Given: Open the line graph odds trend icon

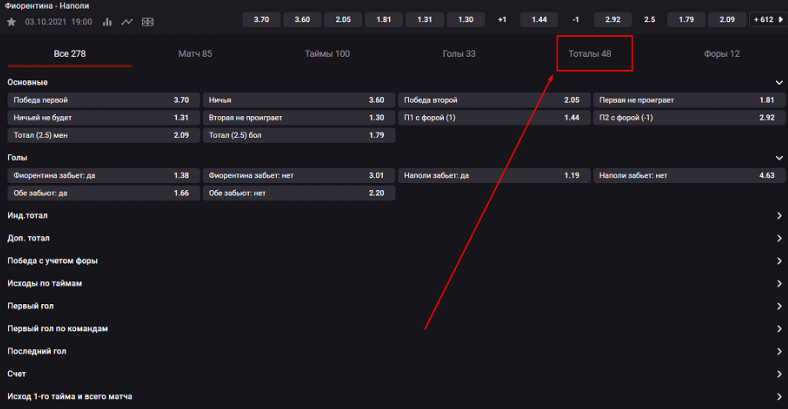Looking at the screenshot, I should coord(127,21).
